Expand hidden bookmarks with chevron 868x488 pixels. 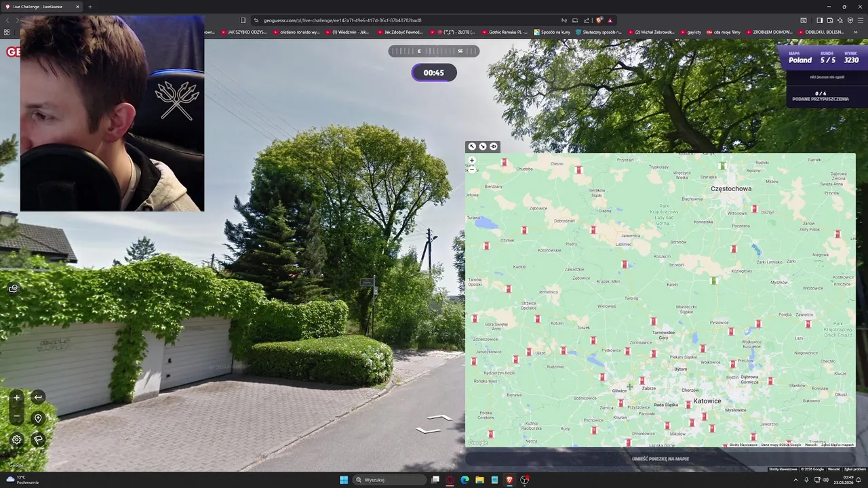click(x=856, y=32)
